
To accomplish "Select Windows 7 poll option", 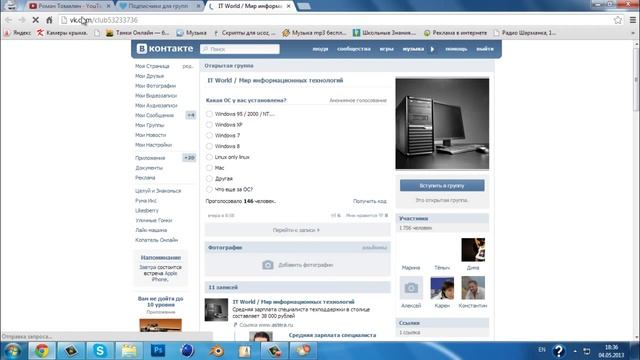I will [x=209, y=135].
